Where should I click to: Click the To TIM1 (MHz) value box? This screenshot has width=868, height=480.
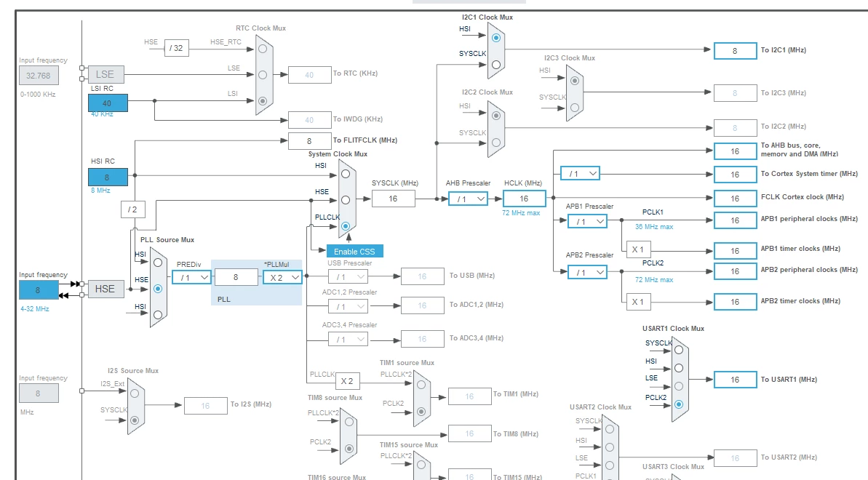coord(469,396)
